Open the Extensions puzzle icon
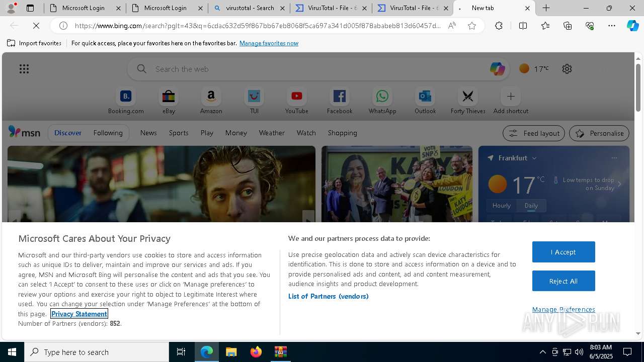The height and width of the screenshot is (362, 644). click(x=499, y=26)
